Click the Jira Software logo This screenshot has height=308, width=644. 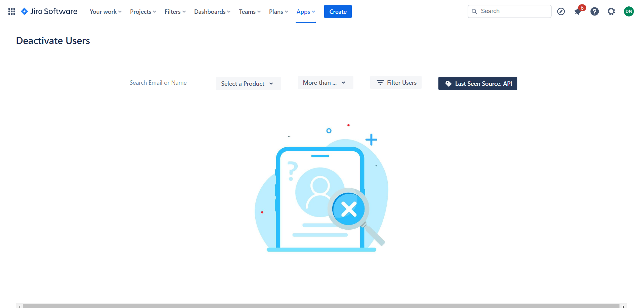coord(48,11)
